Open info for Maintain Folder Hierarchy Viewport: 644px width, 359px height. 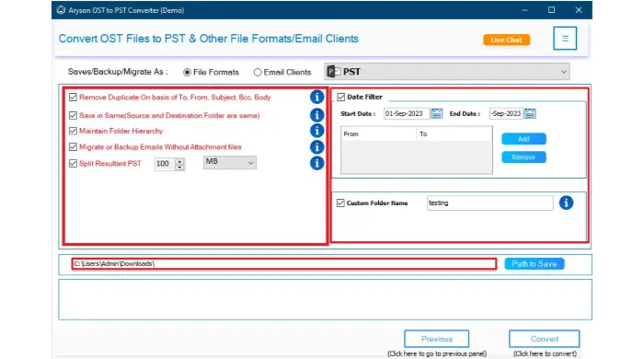pos(316,131)
